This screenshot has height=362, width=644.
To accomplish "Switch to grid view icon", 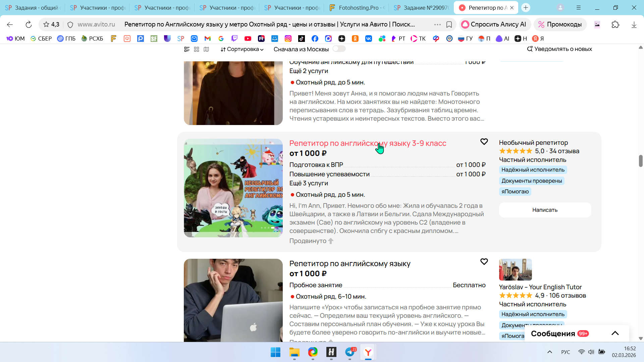I will (x=197, y=49).
